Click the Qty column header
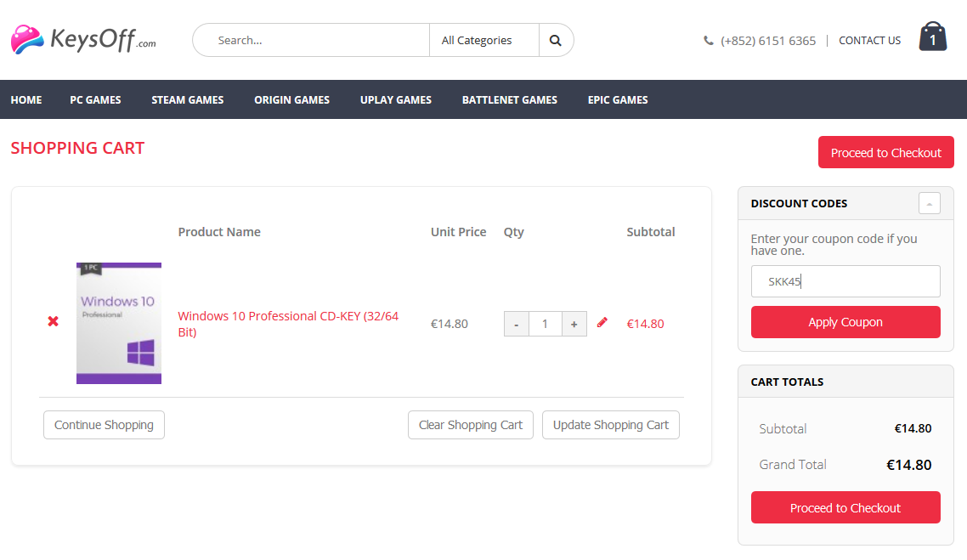Screen dimensions: 967x560 pyautogui.click(x=514, y=233)
